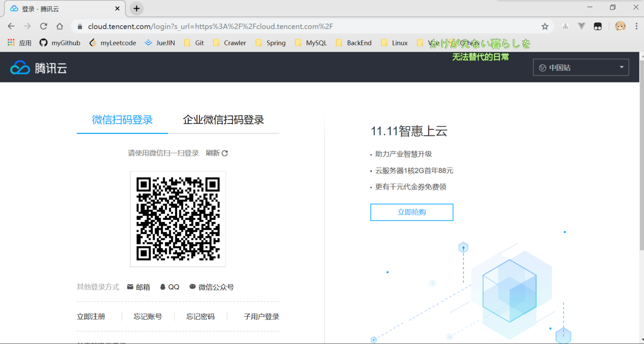This screenshot has width=644, height=344.
Task: Log in with 邮箱 option
Action: 138,287
